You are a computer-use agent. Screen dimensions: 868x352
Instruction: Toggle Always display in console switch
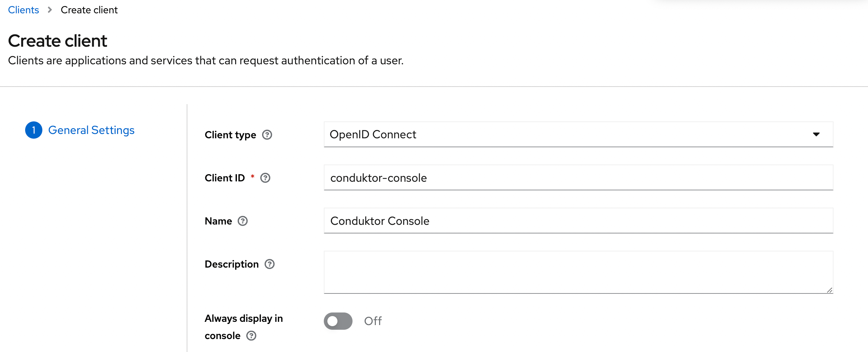tap(338, 321)
